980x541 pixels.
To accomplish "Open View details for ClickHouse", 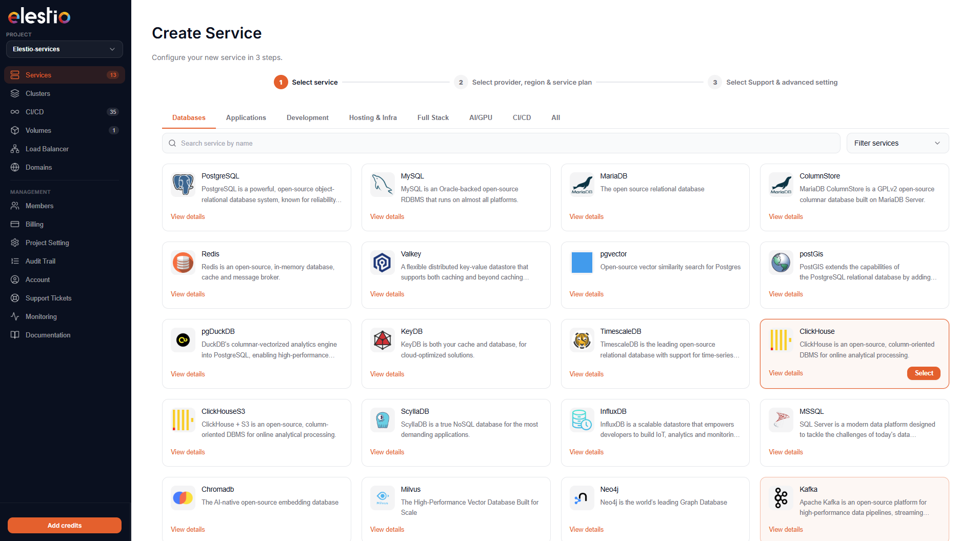I will [786, 373].
